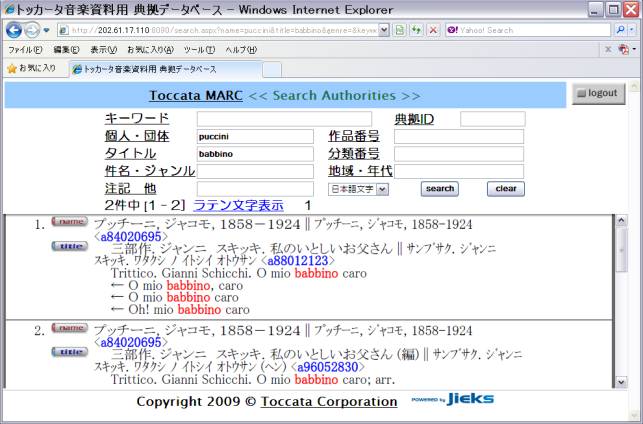The width and height of the screenshot is (643, 424).
Task: Click the ラテン文字表示 link
Action: coord(238,205)
